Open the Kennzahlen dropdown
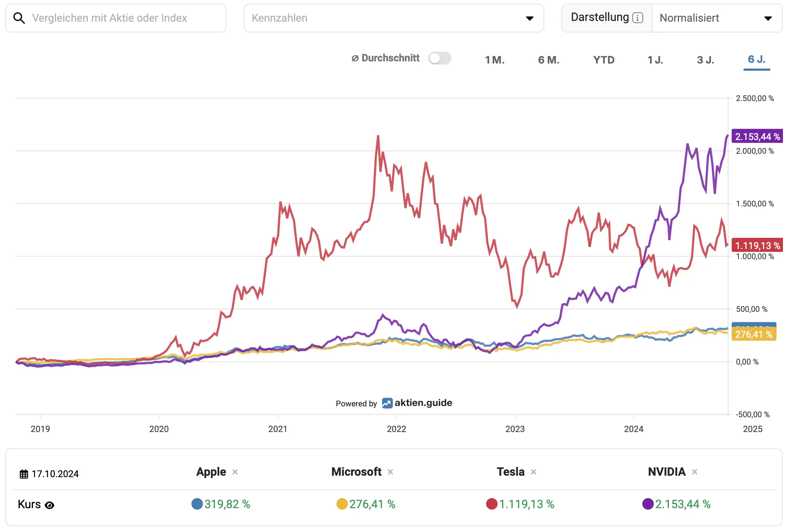The image size is (788, 532). 394,18
